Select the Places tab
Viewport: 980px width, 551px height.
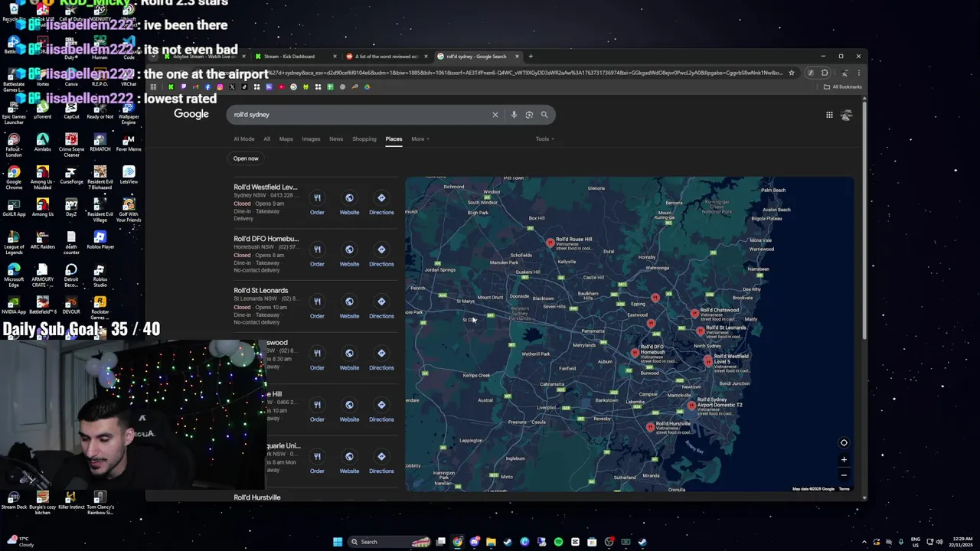[394, 139]
